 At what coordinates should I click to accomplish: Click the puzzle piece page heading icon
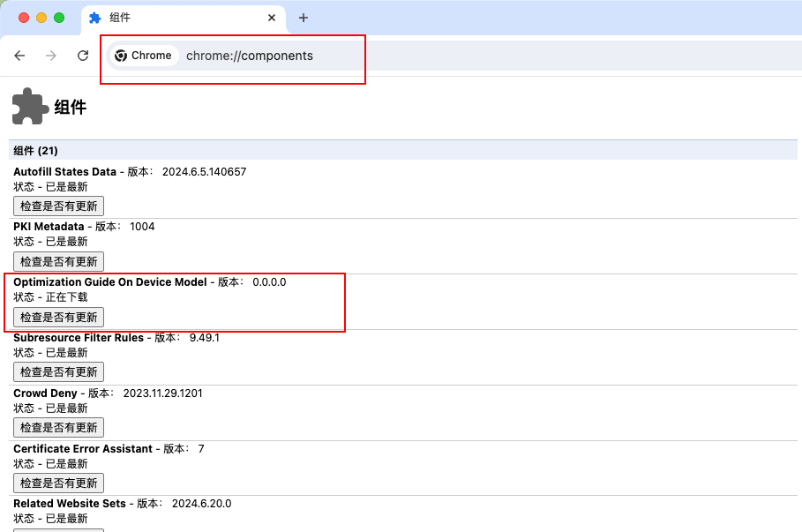(x=30, y=107)
